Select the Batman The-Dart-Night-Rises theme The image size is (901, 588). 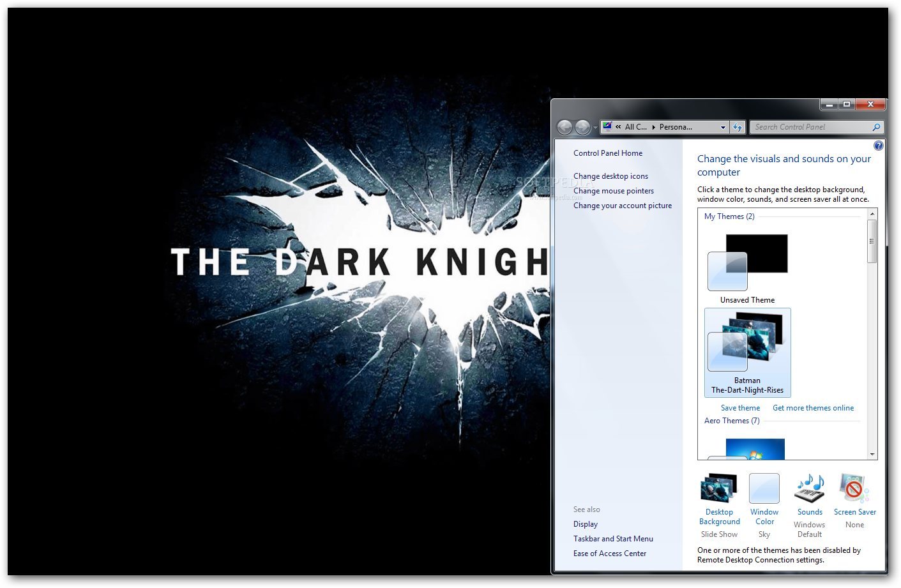click(747, 352)
